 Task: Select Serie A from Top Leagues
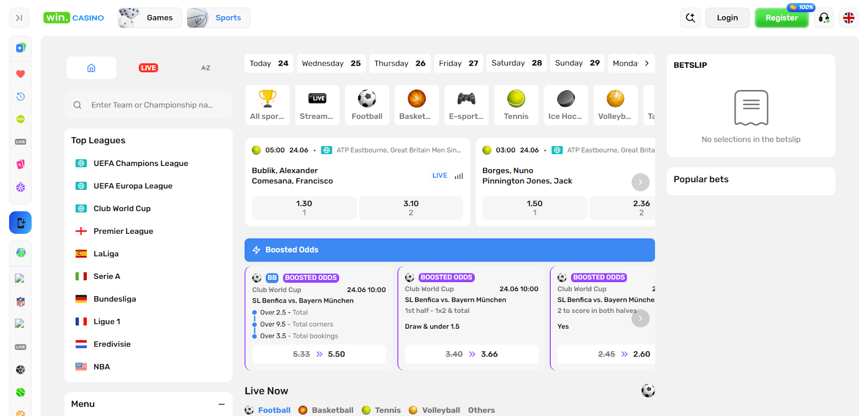pyautogui.click(x=107, y=277)
